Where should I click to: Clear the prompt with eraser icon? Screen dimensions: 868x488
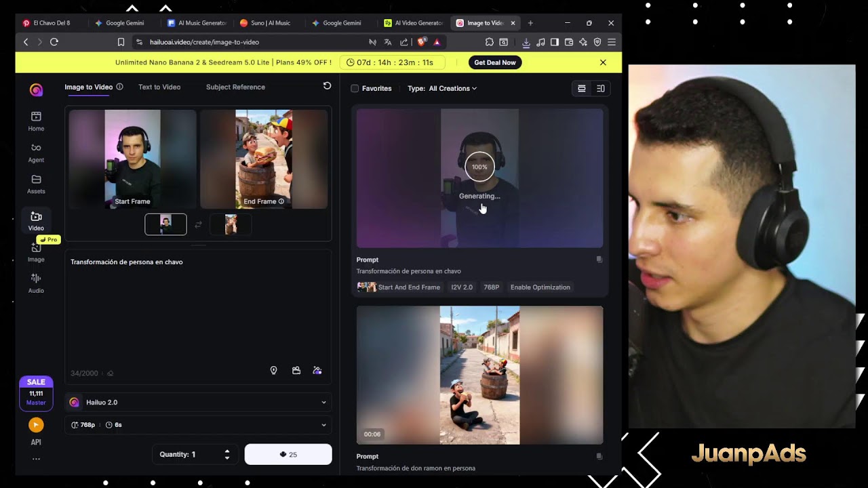coord(111,373)
